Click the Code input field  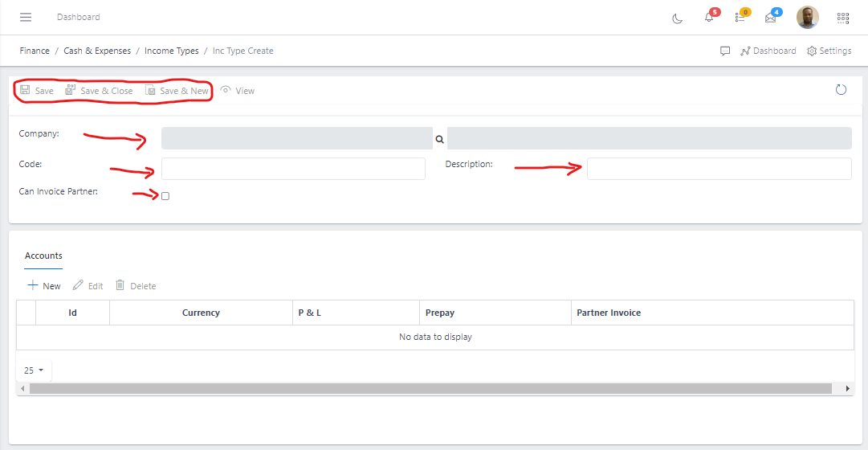pyautogui.click(x=293, y=169)
